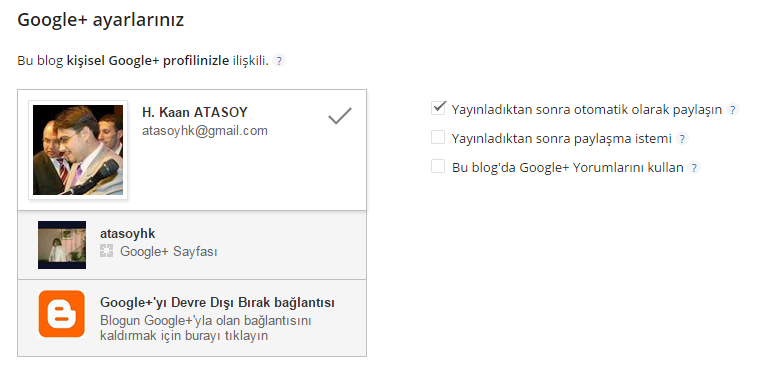
Task: Click 'Google+ Sayfası' label text
Action: pyautogui.click(x=169, y=252)
